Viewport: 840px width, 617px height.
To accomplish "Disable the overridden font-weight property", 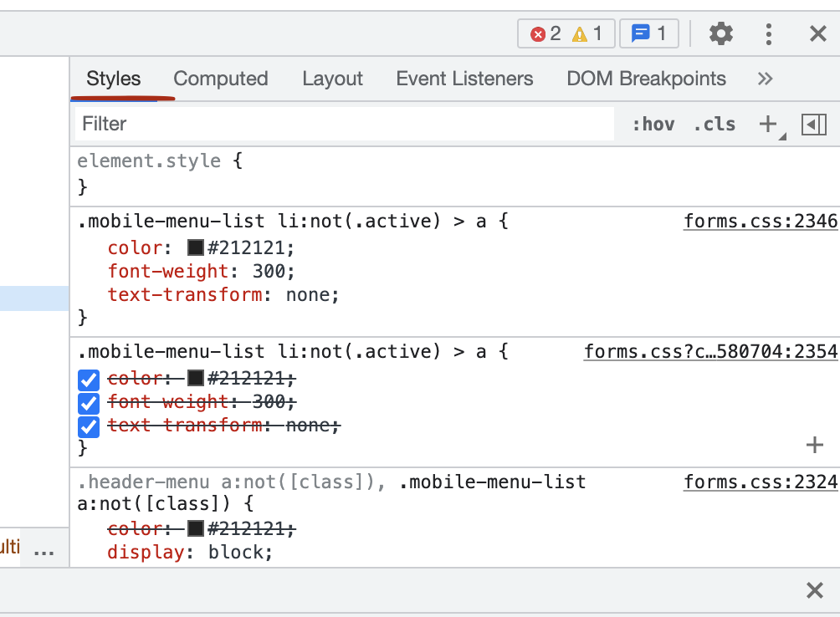I will 89,404.
